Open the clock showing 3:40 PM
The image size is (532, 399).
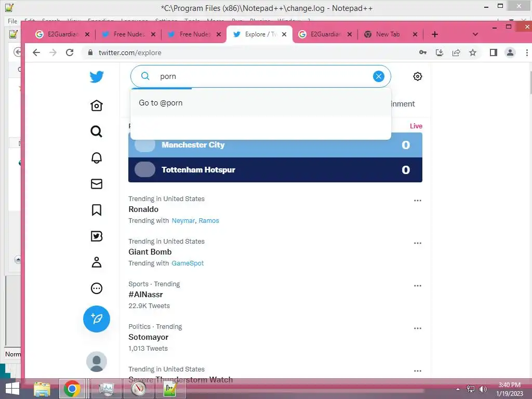(x=510, y=385)
